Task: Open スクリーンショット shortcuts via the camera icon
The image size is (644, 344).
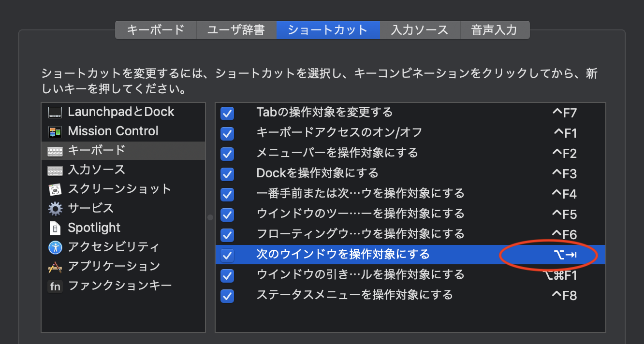Action: pos(55,189)
